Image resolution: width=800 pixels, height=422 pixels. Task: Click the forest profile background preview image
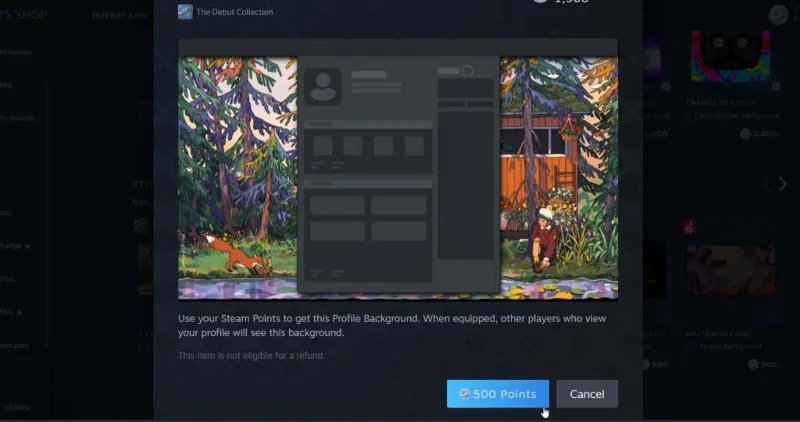(398, 169)
